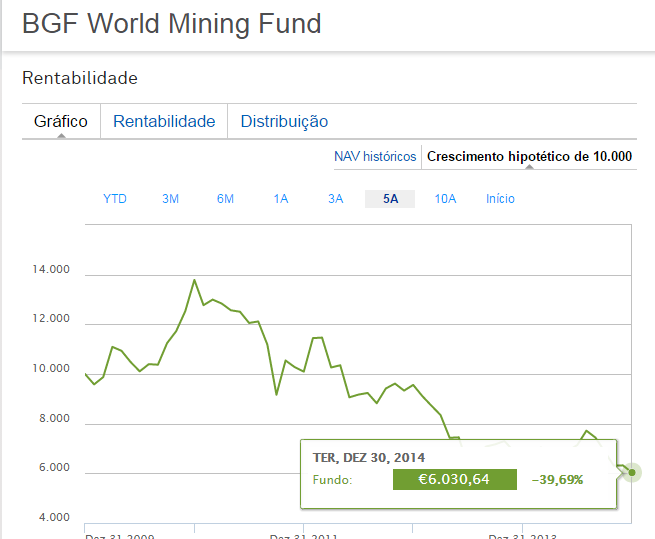Click the BGF World Mining Fund title
Viewport: 655px width, 539px height.
pos(172,23)
